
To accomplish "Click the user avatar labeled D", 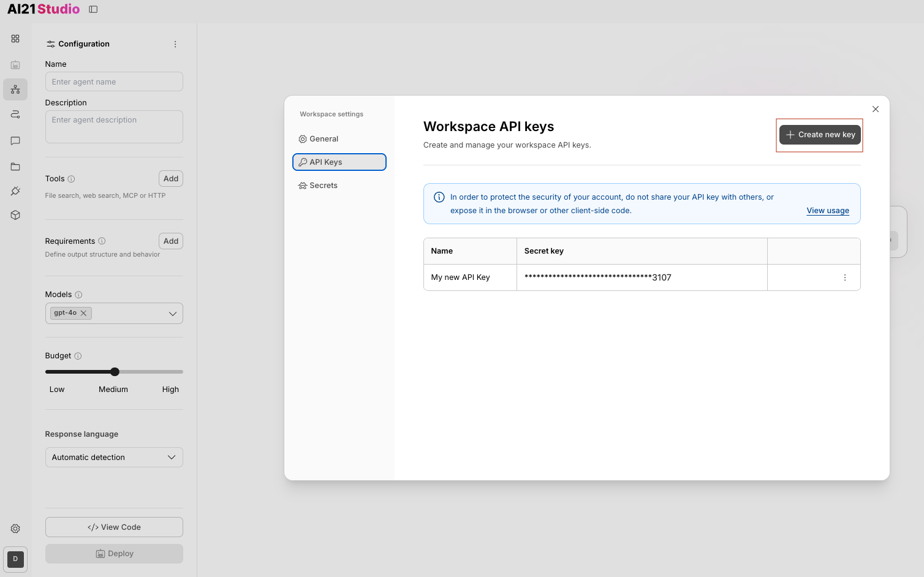I will 15,559.
